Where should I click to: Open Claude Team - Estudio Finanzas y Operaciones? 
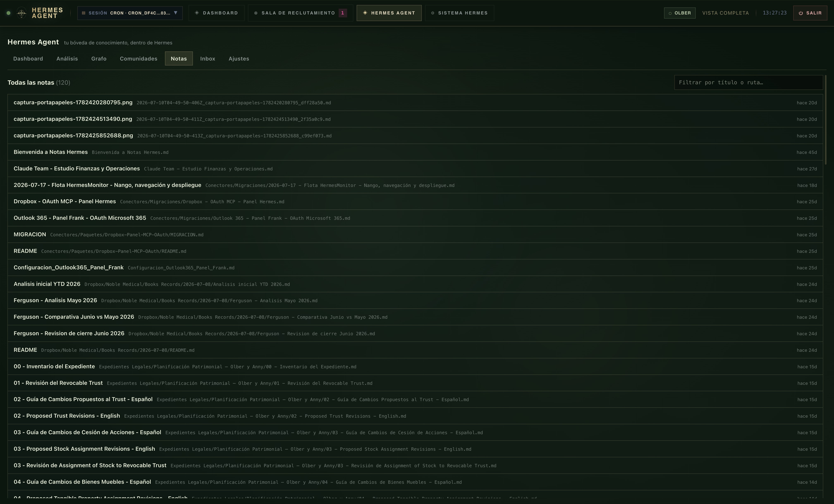[x=415, y=169]
